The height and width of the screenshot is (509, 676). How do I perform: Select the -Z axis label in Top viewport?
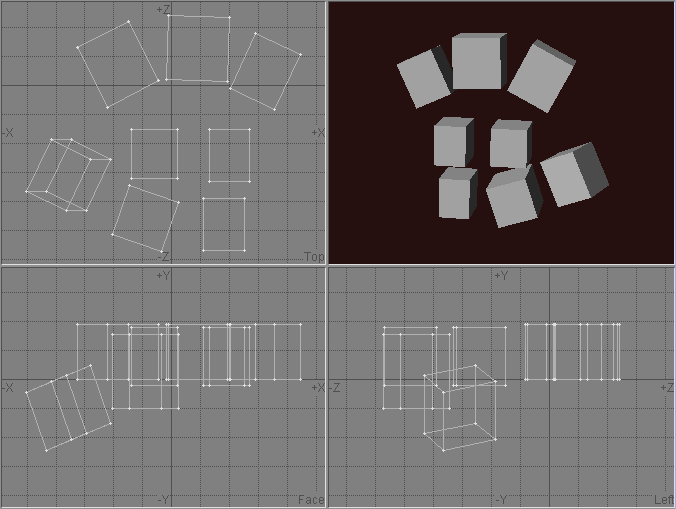163,257
